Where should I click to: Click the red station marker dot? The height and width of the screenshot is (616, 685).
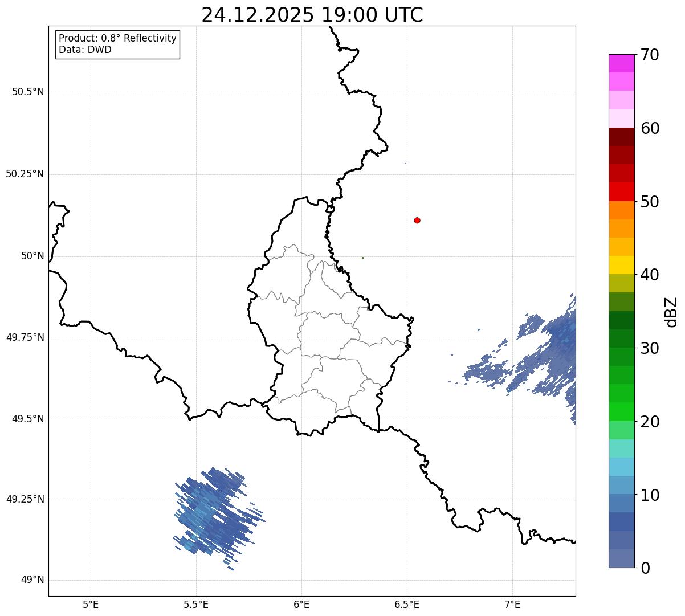417,220
